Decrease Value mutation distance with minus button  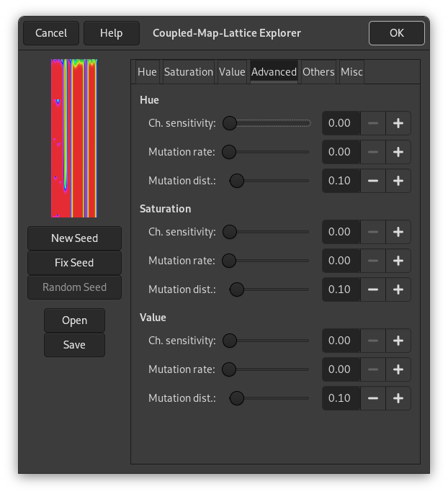coord(373,398)
